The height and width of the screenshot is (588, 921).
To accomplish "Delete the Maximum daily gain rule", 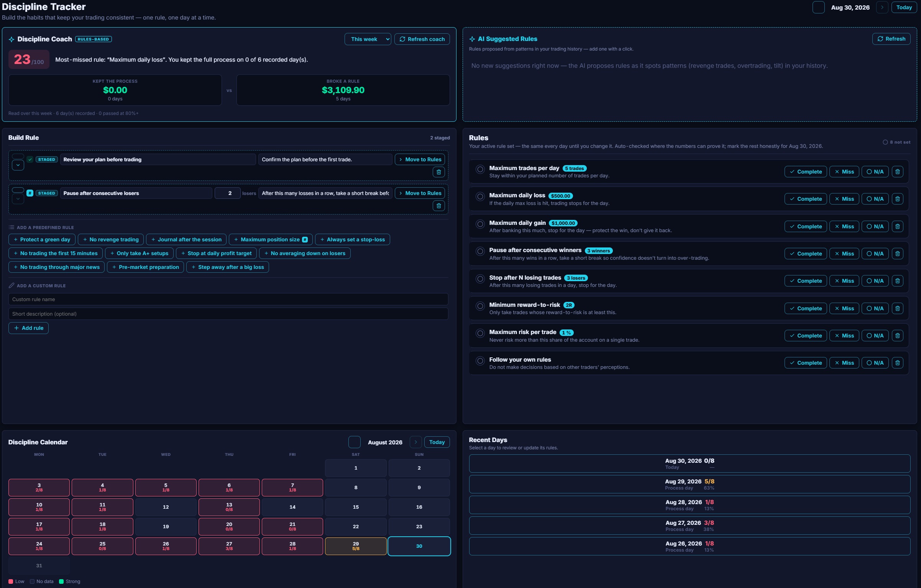I will click(898, 226).
